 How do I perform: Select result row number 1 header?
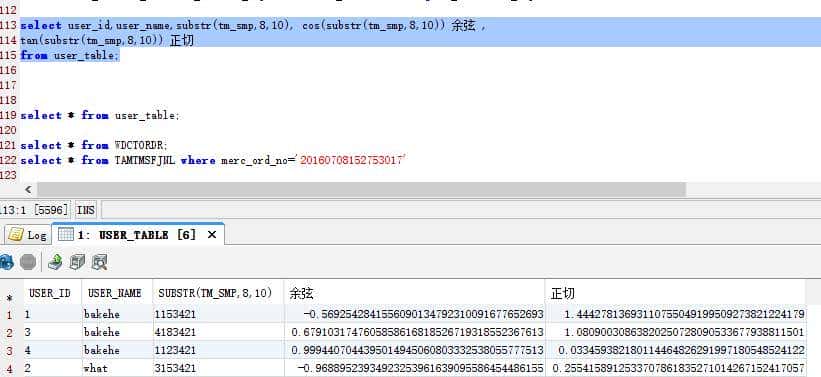point(10,315)
